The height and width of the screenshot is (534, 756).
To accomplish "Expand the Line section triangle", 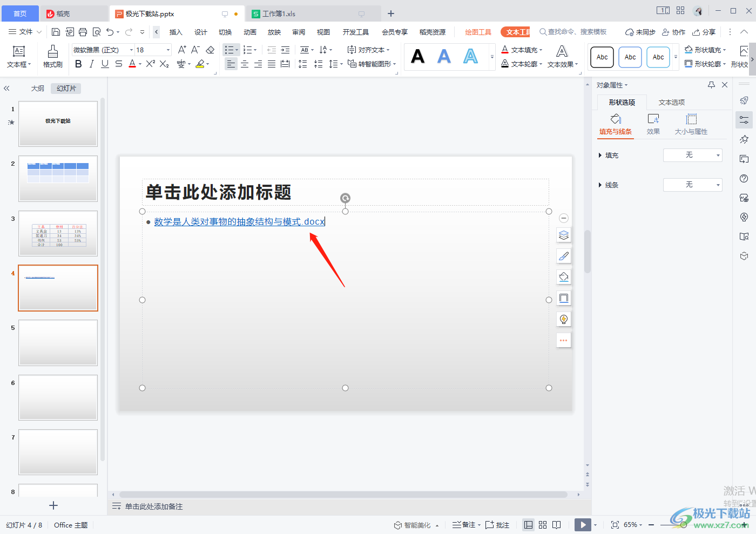I will pos(600,185).
